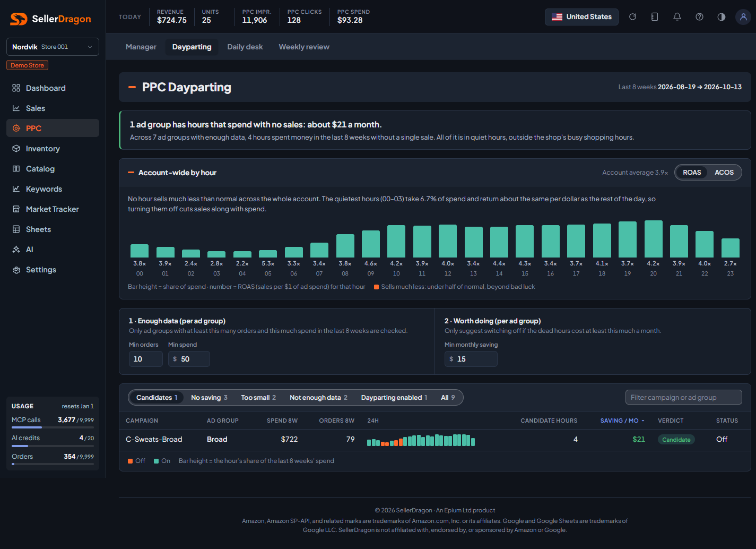This screenshot has height=549, width=756.
Task: Open Settings gear icon
Action: pos(16,270)
